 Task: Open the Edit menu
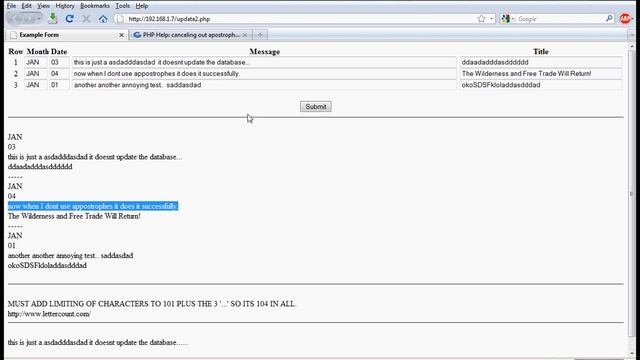coord(27,6)
